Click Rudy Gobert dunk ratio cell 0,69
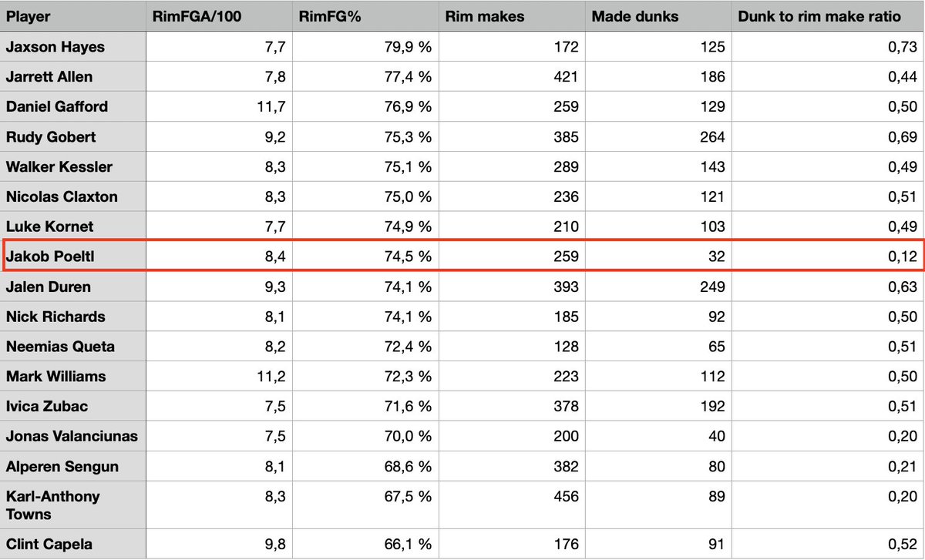The width and height of the screenshot is (925, 560). pyautogui.click(x=828, y=136)
